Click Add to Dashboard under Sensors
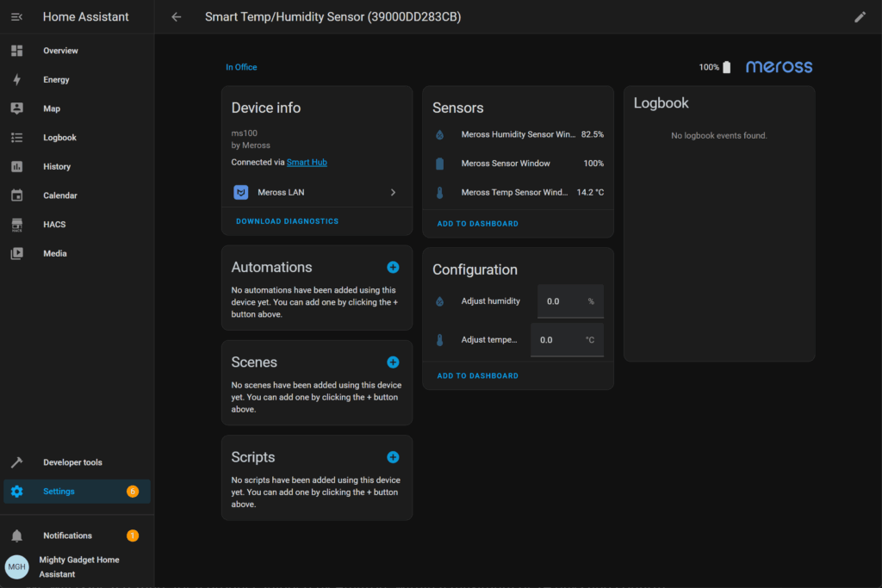The height and width of the screenshot is (588, 882). click(477, 224)
